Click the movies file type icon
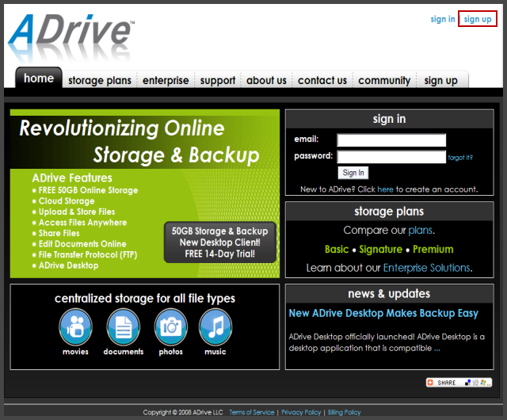507x420 pixels. [x=75, y=326]
